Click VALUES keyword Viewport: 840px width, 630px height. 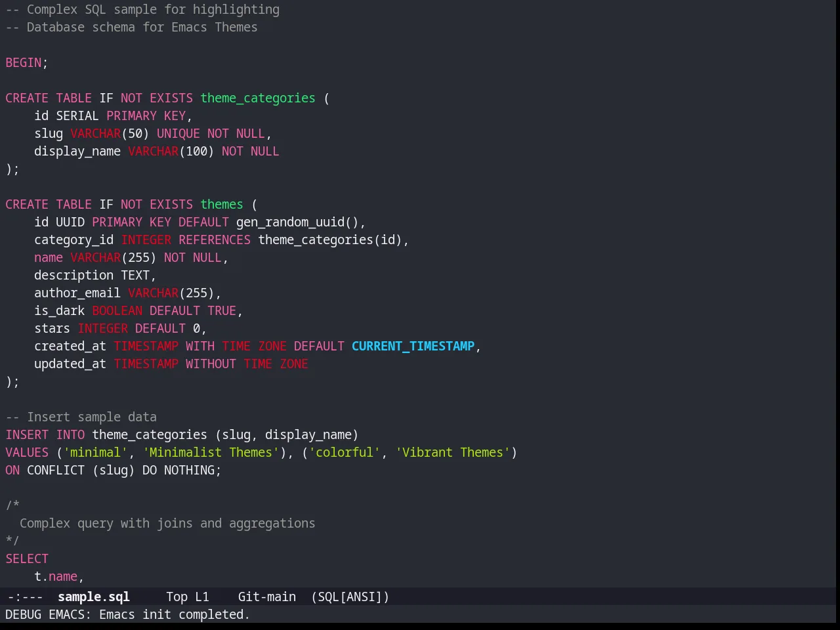(x=27, y=452)
